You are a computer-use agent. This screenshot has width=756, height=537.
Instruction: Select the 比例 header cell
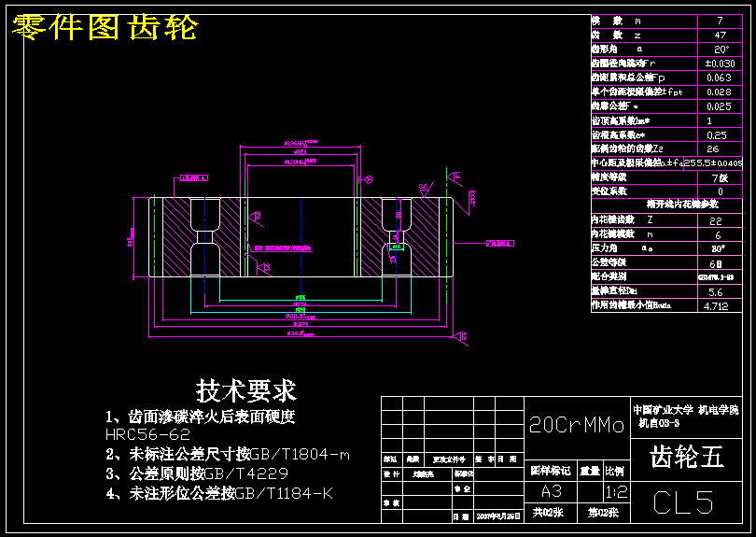tap(616, 471)
